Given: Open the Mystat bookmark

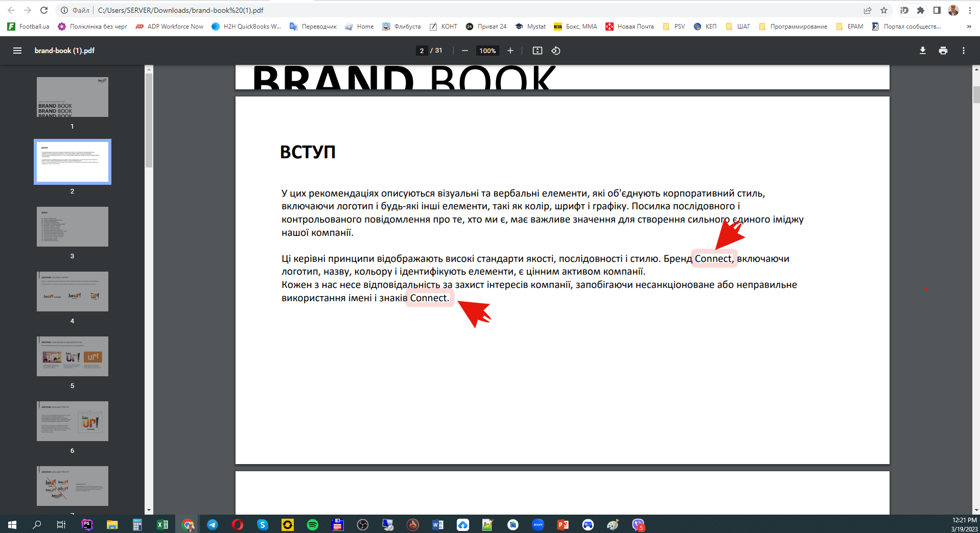Looking at the screenshot, I should point(530,27).
